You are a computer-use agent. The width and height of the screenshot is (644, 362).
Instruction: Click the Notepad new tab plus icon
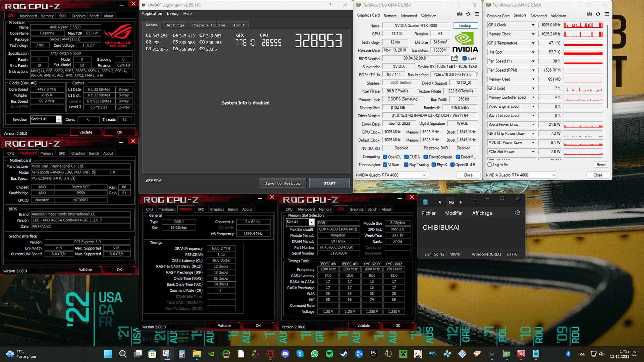tap(475, 202)
